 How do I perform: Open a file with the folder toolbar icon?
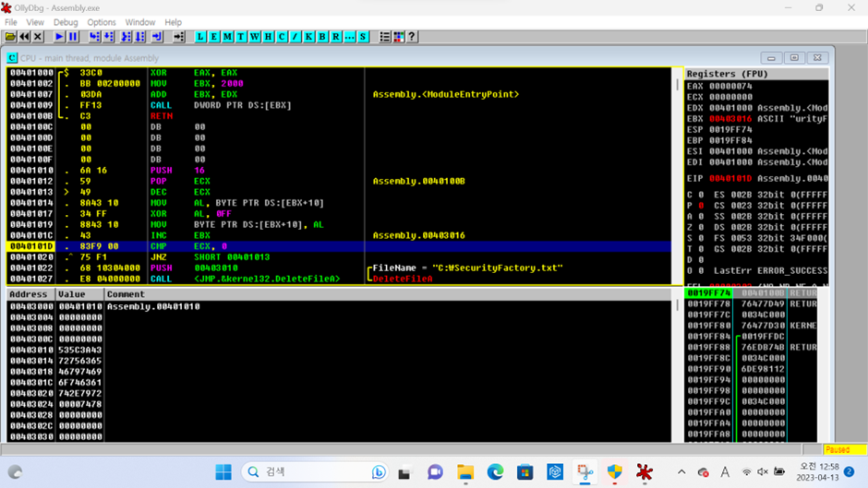(10, 37)
